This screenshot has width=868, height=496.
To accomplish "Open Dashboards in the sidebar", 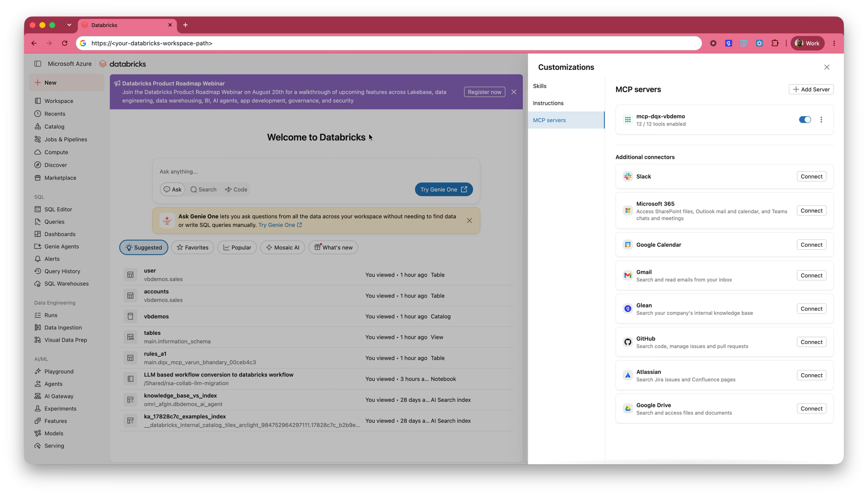I will 60,234.
